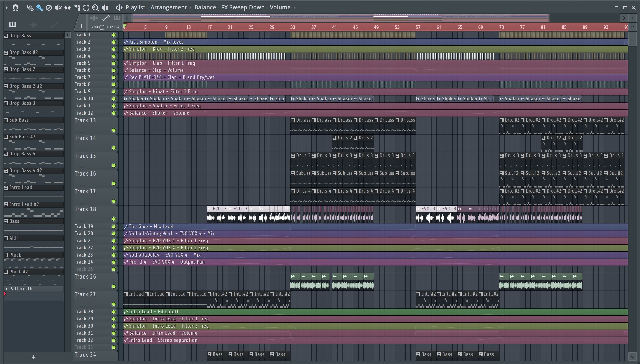Mute Track 26 with its green LED
This screenshot has width=640, height=364.
(x=114, y=287)
